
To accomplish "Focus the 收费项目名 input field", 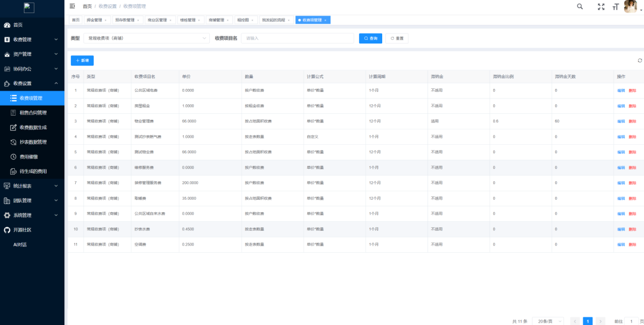I will tap(298, 38).
